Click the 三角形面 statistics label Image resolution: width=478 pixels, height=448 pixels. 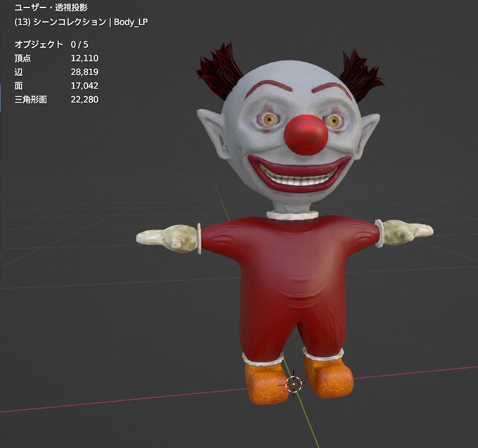point(31,100)
